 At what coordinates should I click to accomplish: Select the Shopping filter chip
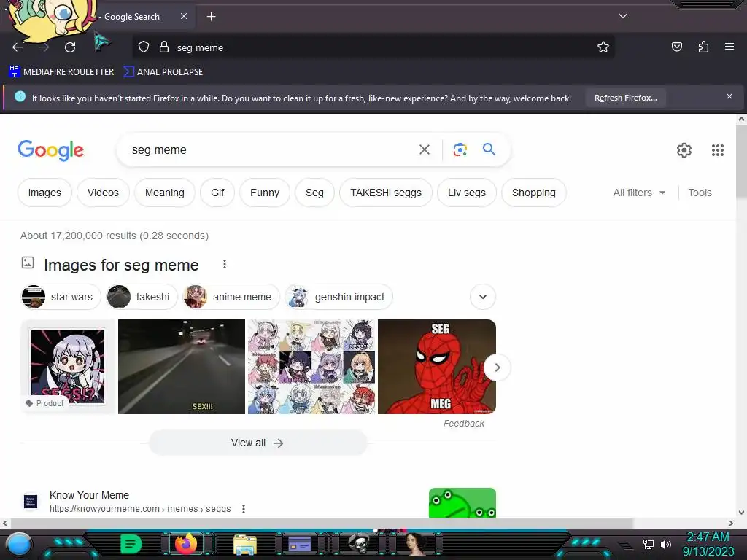click(x=533, y=192)
